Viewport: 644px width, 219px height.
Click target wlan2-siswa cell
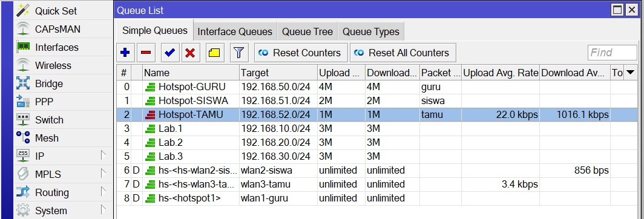pyautogui.click(x=278, y=170)
